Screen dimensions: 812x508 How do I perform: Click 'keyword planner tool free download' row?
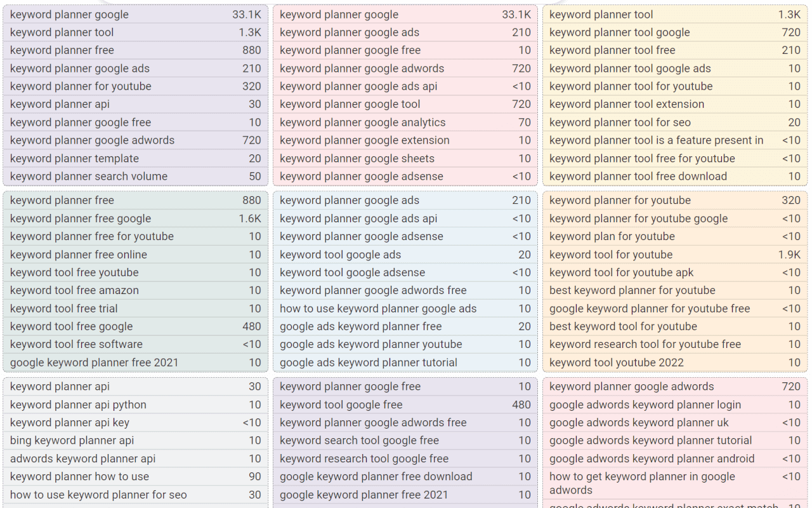pos(675,177)
